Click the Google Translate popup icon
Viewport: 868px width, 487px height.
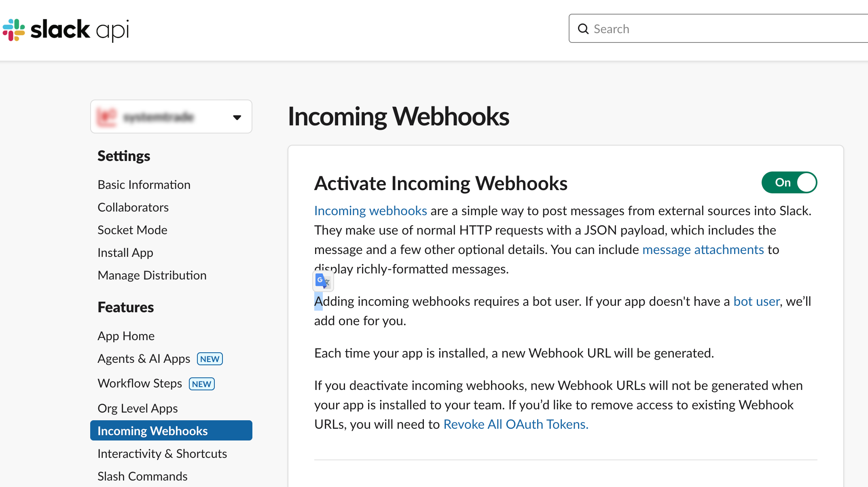[x=323, y=281]
